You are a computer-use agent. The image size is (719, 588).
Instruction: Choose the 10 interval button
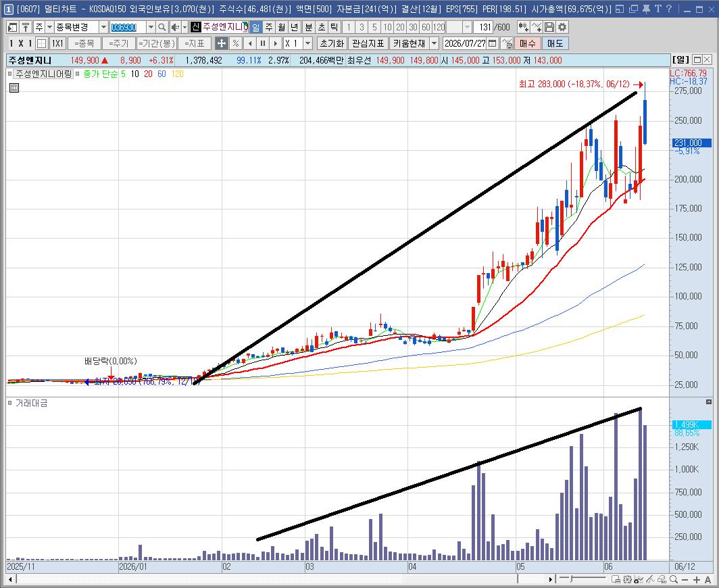click(387, 28)
